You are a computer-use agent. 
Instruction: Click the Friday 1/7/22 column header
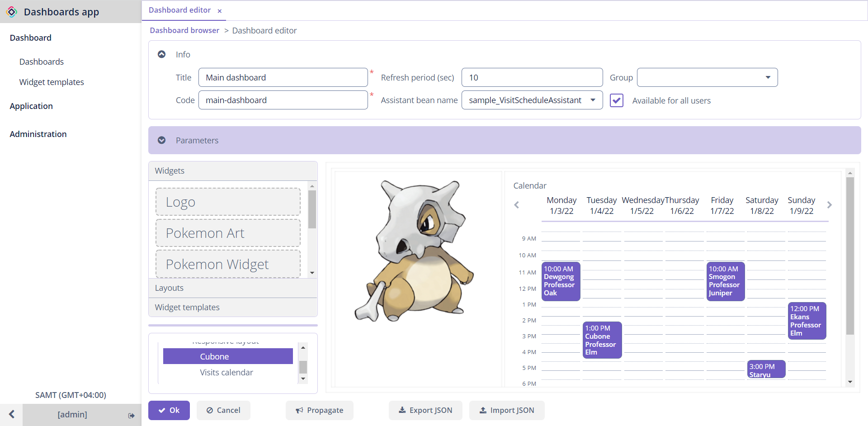pyautogui.click(x=722, y=205)
